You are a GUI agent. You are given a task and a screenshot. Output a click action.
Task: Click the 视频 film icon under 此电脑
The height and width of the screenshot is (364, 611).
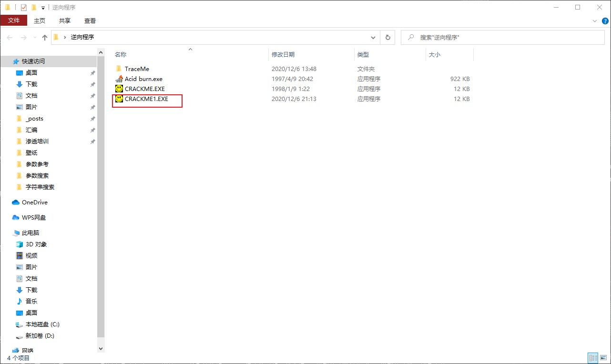(x=20, y=255)
